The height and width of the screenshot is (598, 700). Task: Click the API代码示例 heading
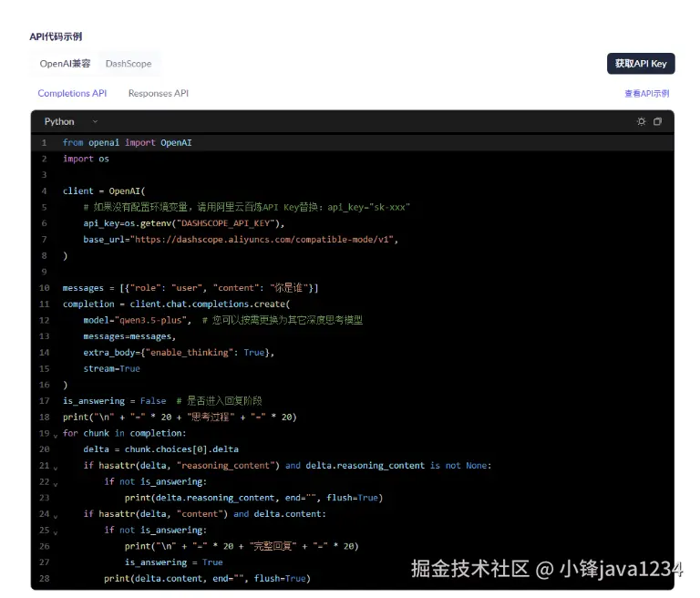click(56, 36)
